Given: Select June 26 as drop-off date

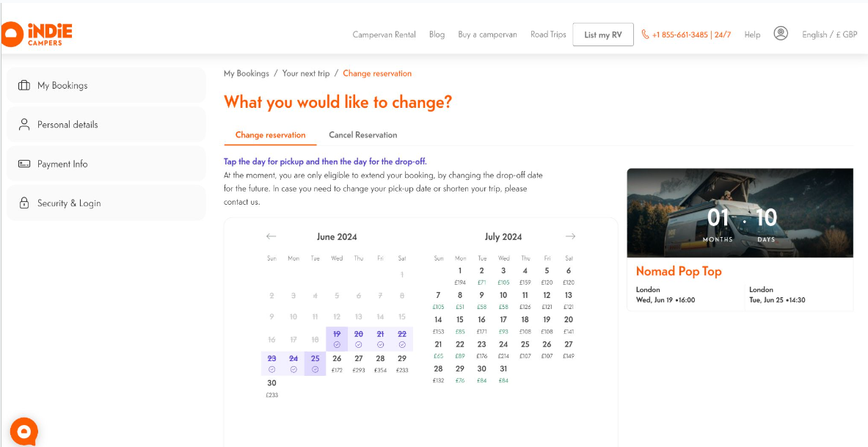Looking at the screenshot, I should tap(337, 363).
